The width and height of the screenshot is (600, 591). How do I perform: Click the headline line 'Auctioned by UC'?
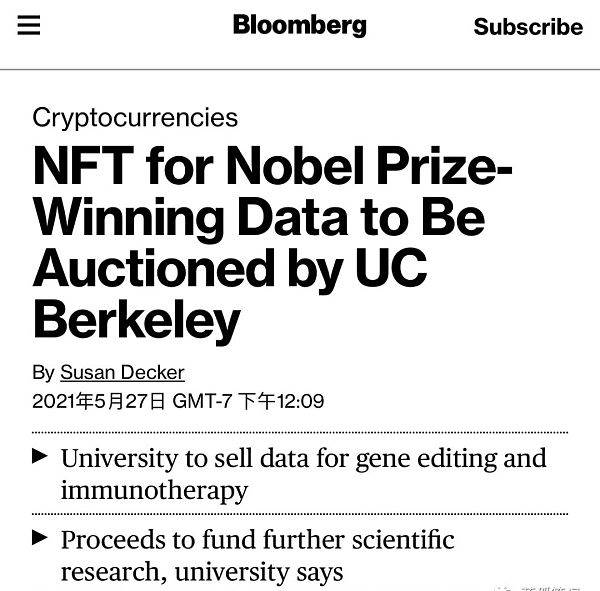[230, 268]
